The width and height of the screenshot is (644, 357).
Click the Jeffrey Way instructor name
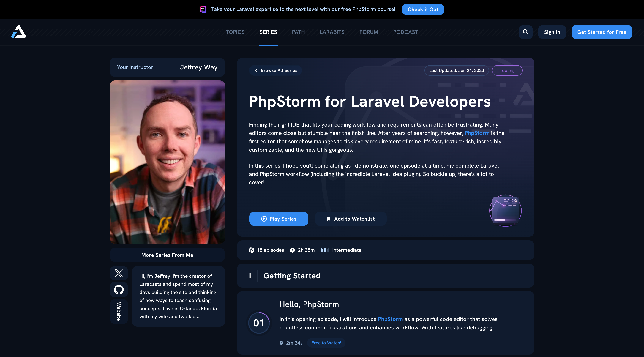(x=199, y=67)
